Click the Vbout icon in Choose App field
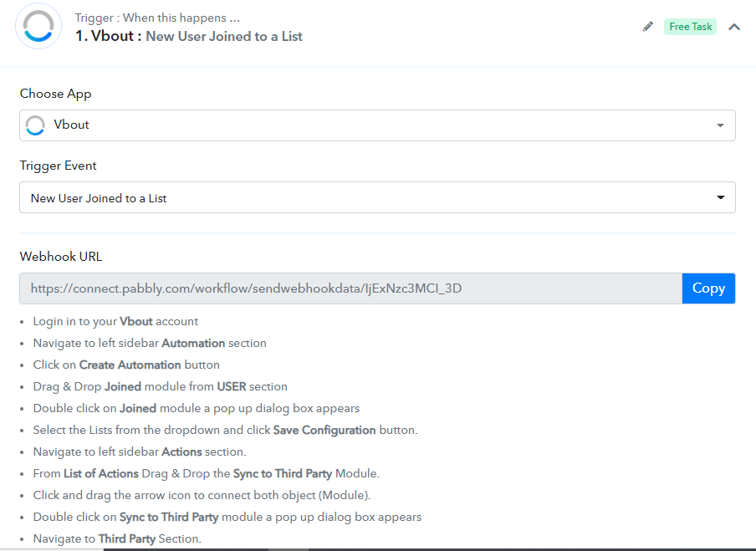Image resolution: width=756 pixels, height=551 pixels. (x=35, y=125)
